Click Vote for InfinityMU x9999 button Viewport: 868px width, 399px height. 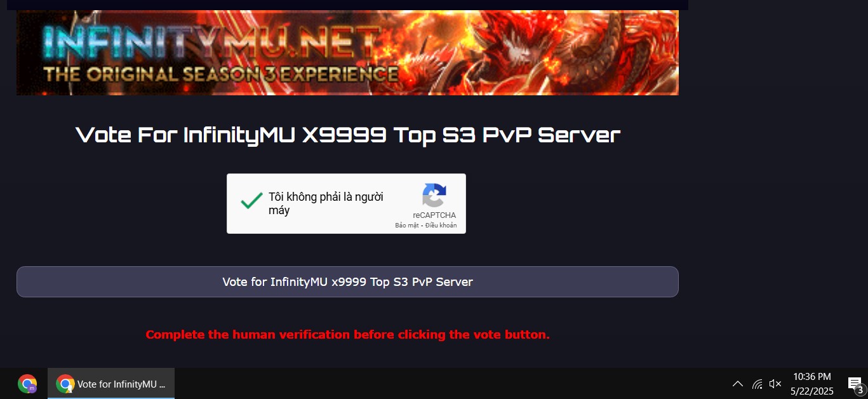pyautogui.click(x=347, y=281)
